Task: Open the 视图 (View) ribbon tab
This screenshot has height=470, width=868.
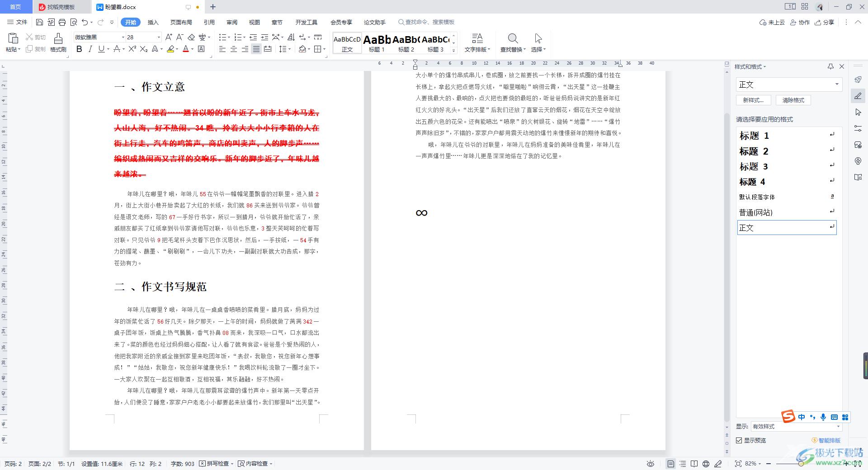Action: [x=254, y=22]
